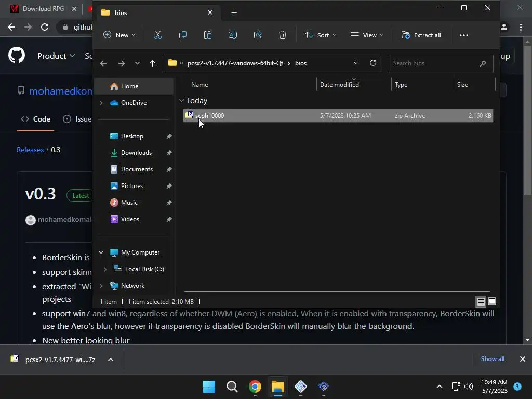Click the Rename icon in Explorer toolbar
Viewport: 532px width, 399px height.
coord(233,35)
